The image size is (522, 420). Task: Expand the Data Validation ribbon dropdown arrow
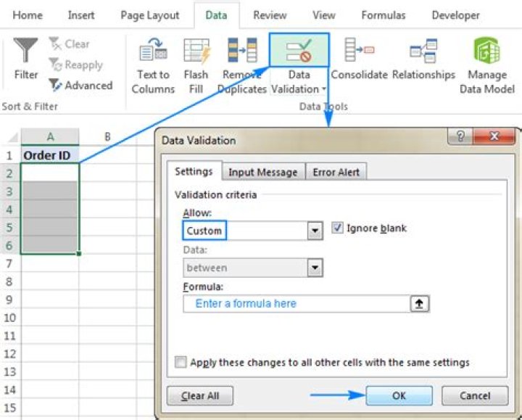tap(324, 89)
